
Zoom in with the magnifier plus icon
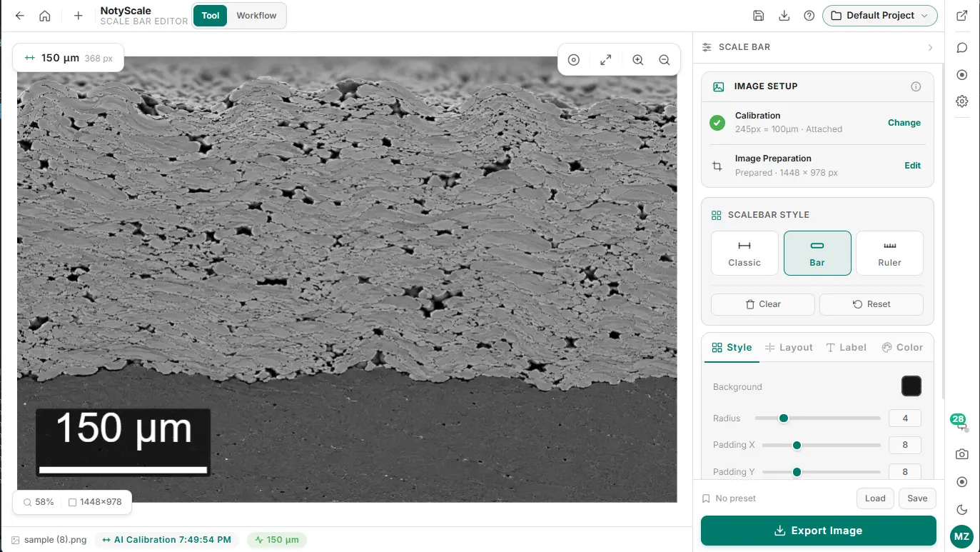(x=638, y=60)
